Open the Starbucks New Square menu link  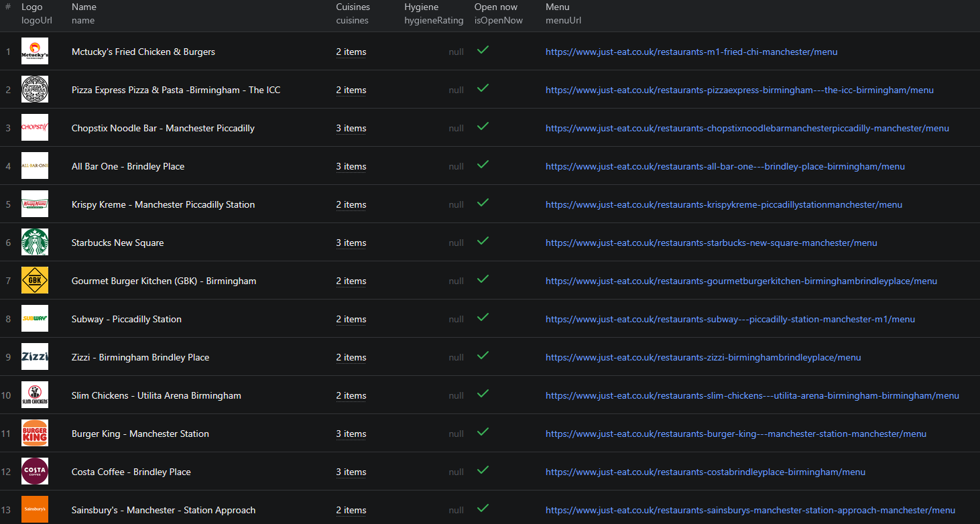[x=711, y=243]
